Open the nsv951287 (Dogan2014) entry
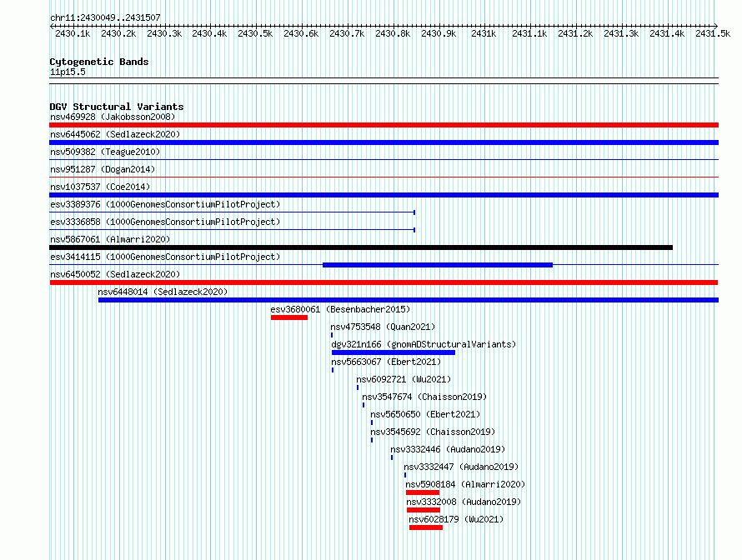 pyautogui.click(x=103, y=169)
